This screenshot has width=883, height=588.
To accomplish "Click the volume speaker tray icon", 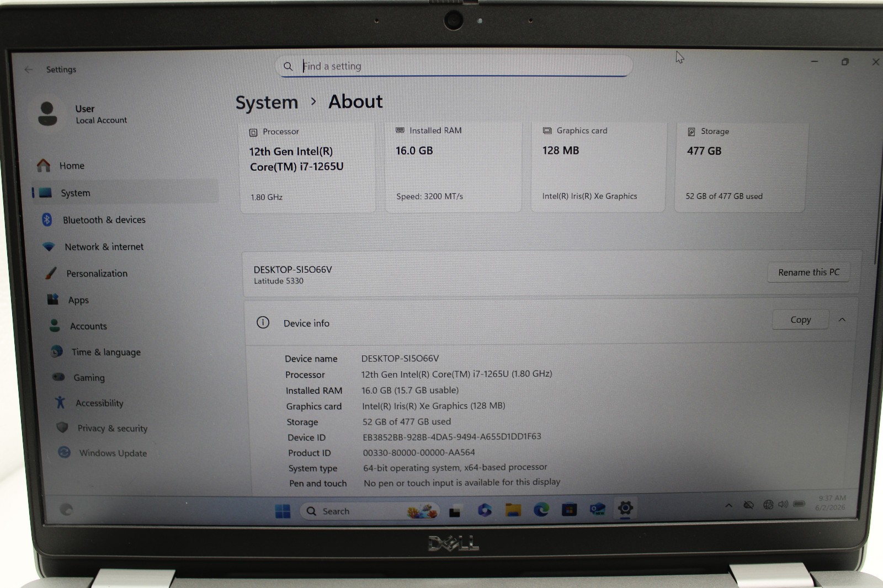I will point(783,504).
